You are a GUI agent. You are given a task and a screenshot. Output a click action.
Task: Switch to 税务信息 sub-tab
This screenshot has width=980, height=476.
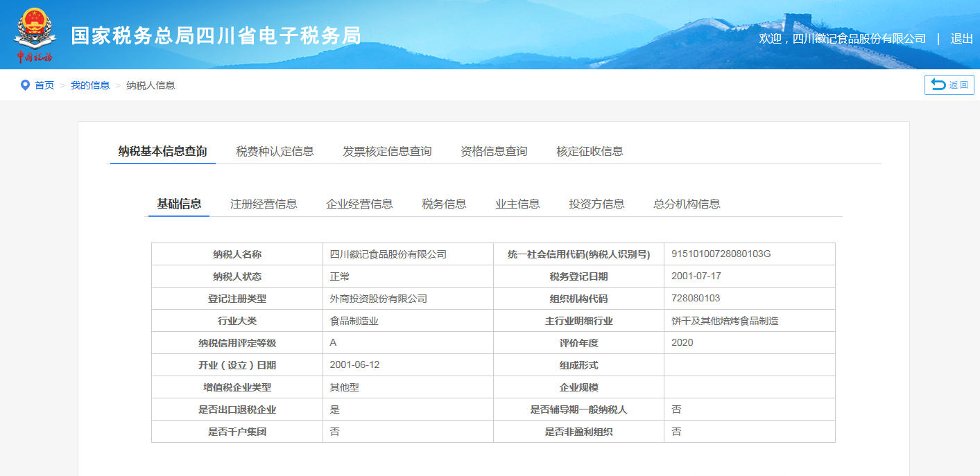pyautogui.click(x=444, y=204)
